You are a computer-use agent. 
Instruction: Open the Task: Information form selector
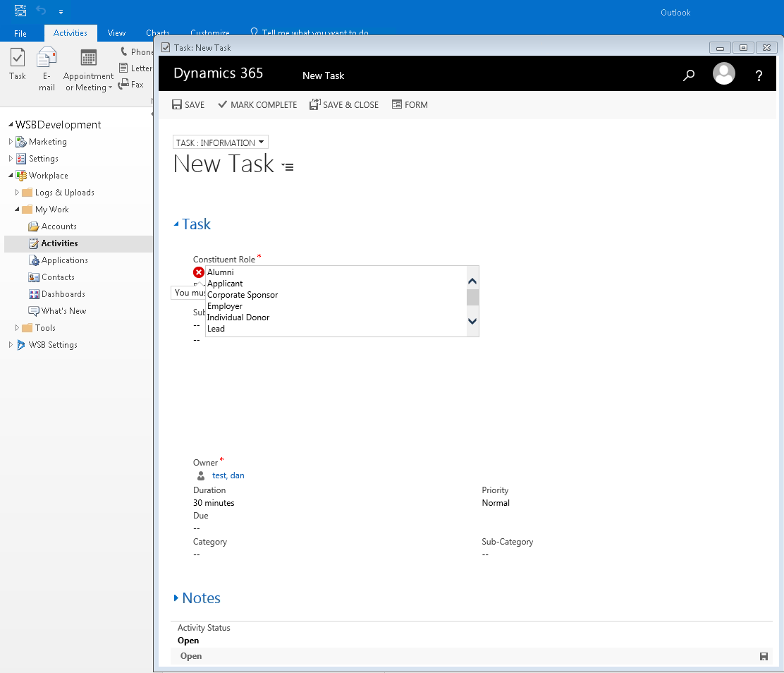tap(220, 143)
